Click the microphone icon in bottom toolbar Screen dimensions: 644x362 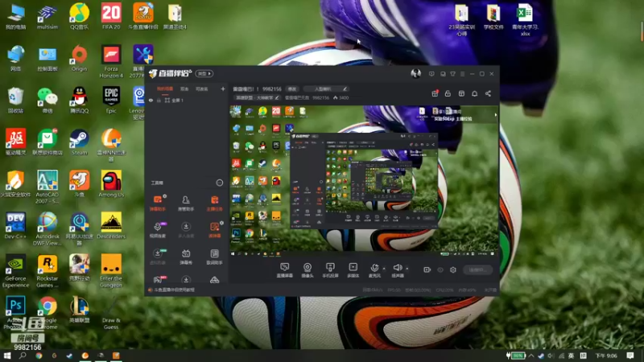point(374,268)
